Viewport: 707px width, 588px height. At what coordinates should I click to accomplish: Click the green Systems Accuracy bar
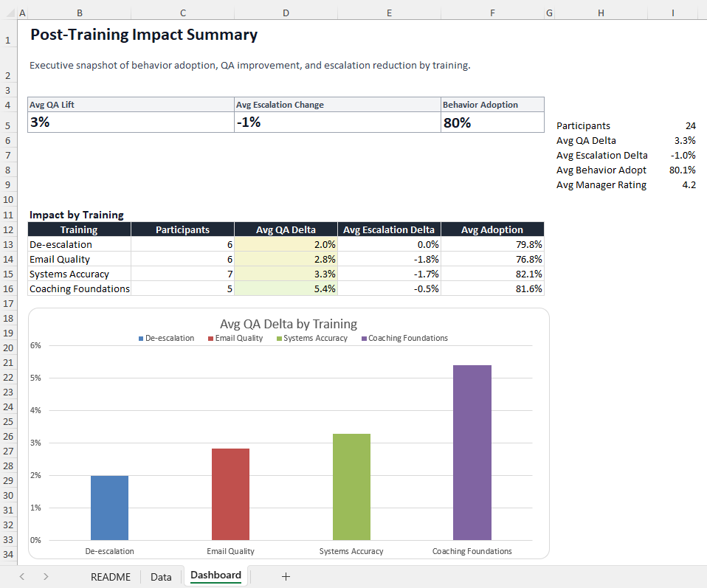[352, 487]
